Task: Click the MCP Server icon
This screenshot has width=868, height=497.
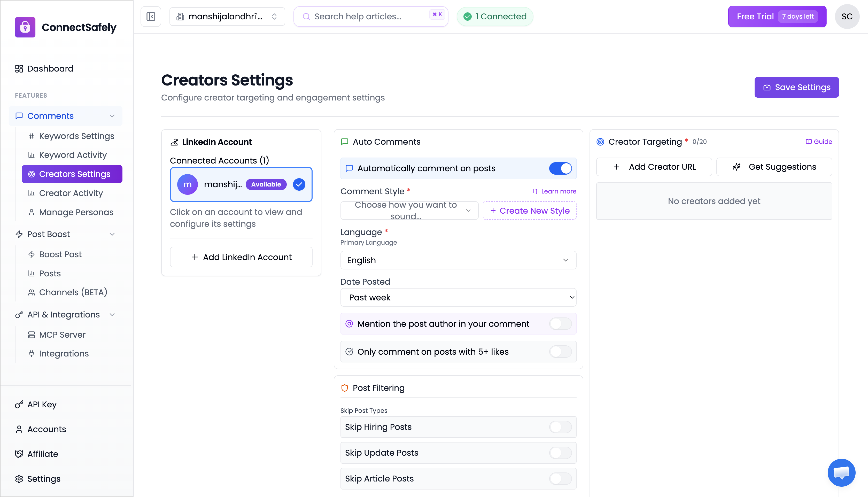Action: coord(32,335)
